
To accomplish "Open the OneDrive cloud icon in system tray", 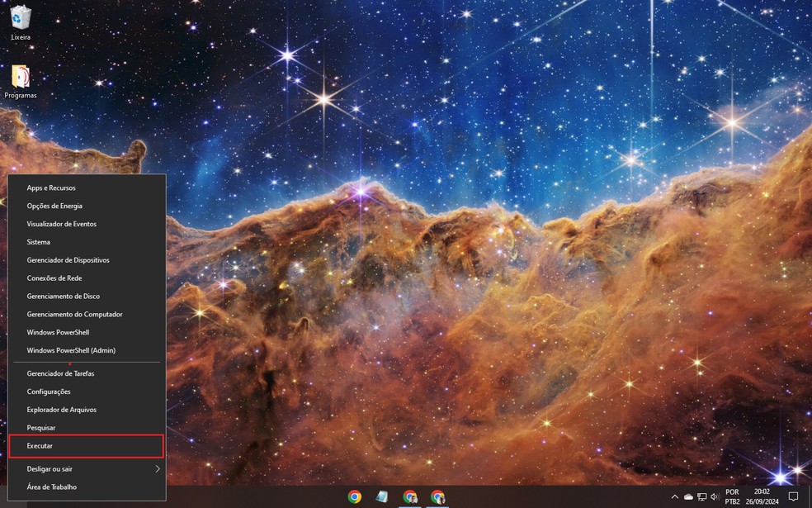I will [688, 496].
